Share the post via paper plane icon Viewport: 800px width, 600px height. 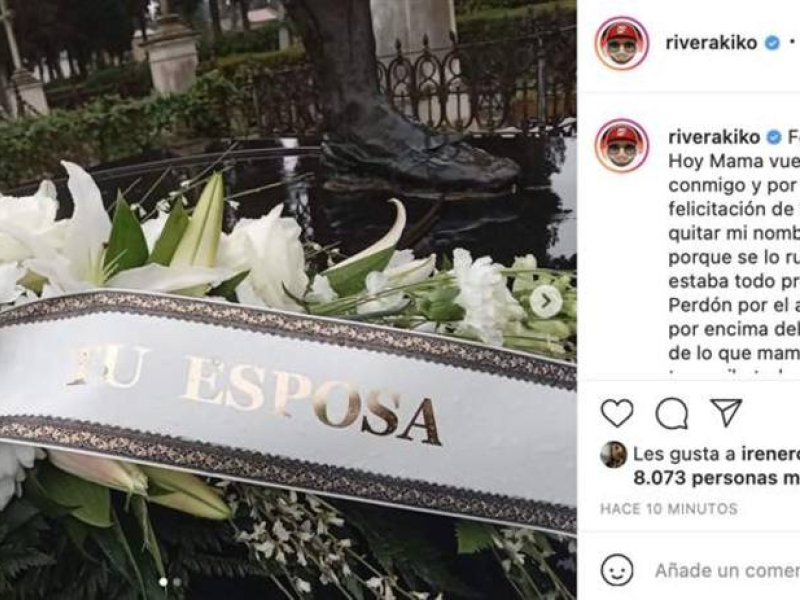point(726,412)
